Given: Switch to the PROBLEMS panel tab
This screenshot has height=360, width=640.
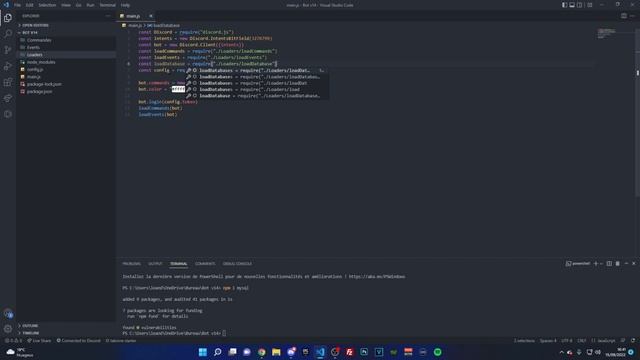Looking at the screenshot, I should [131, 264].
